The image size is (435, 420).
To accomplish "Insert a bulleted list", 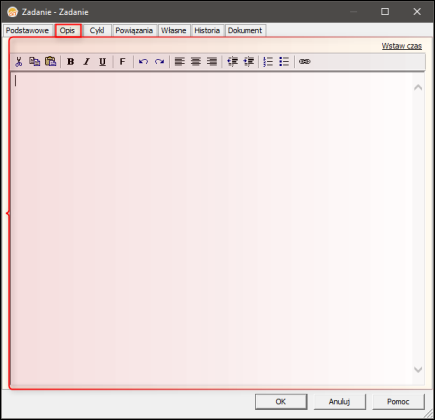I will coord(284,62).
